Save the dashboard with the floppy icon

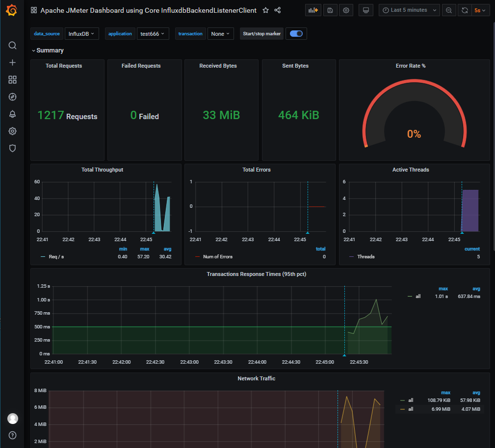(330, 10)
